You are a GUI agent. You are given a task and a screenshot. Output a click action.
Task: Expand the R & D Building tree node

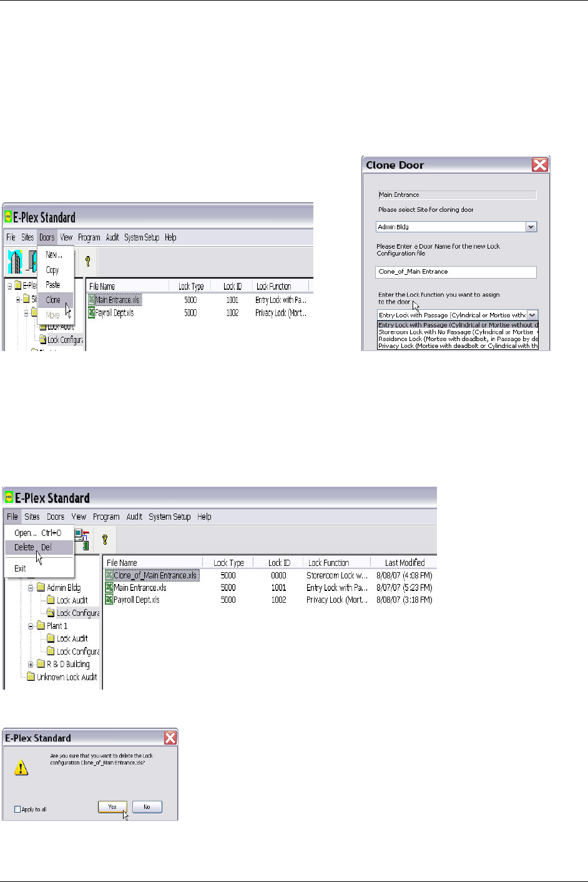click(31, 664)
